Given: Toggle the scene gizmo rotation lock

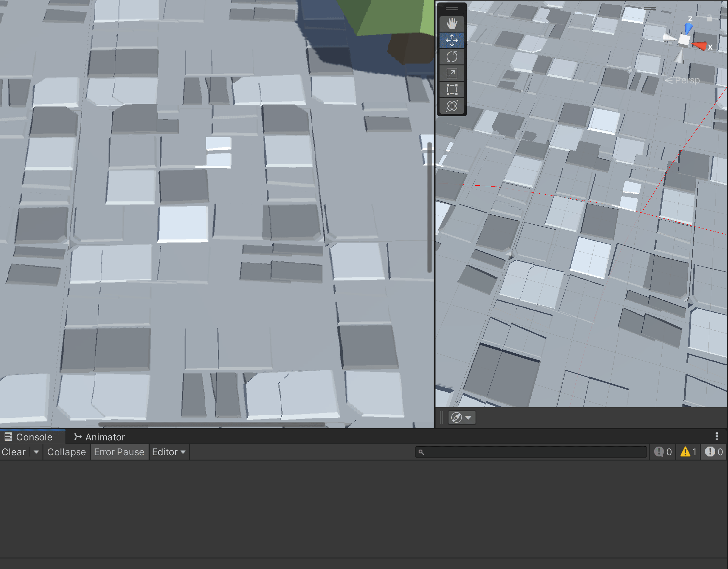Looking at the screenshot, I should [x=709, y=18].
